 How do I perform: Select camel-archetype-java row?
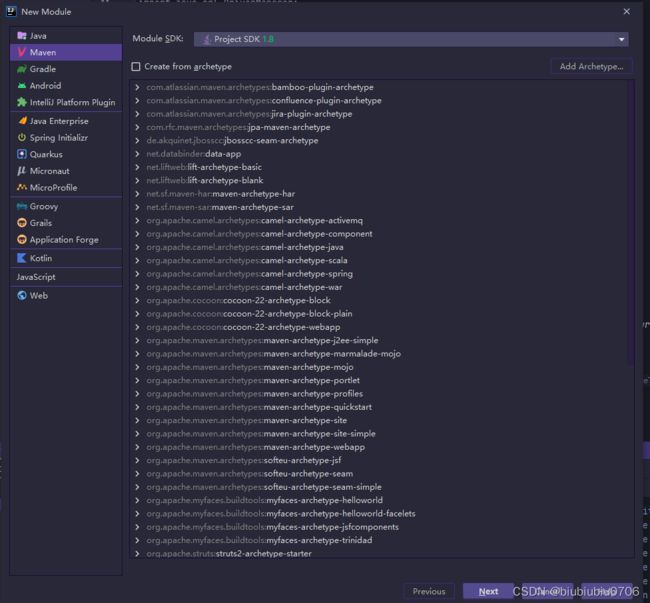click(382, 247)
